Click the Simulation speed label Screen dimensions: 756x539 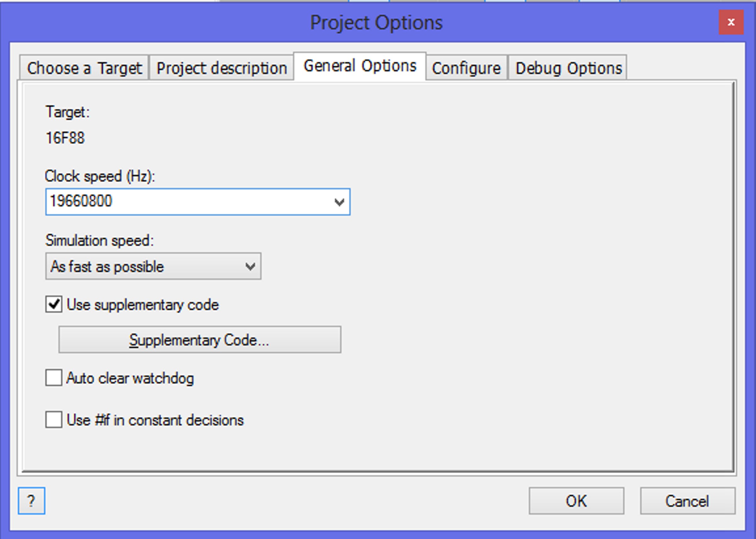(99, 240)
